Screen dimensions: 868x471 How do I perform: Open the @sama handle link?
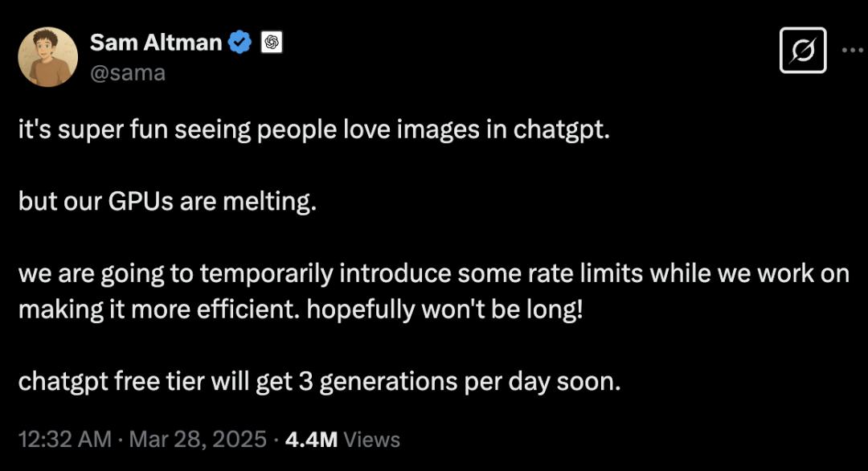[x=127, y=73]
